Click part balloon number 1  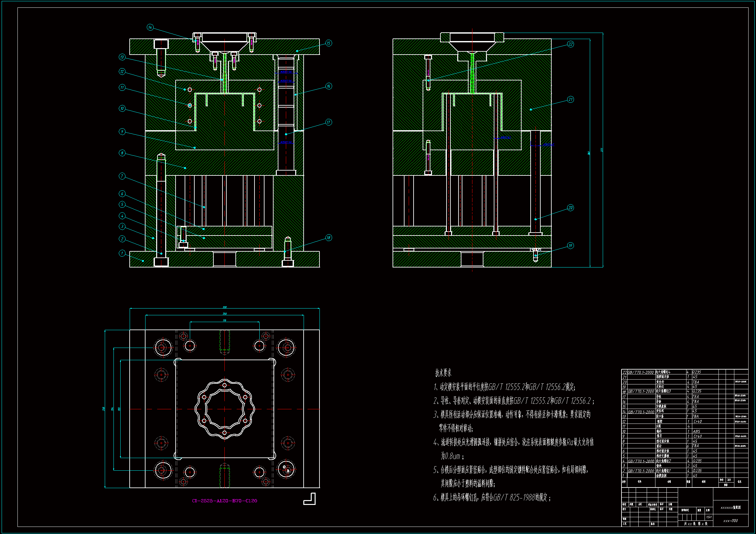122,253
